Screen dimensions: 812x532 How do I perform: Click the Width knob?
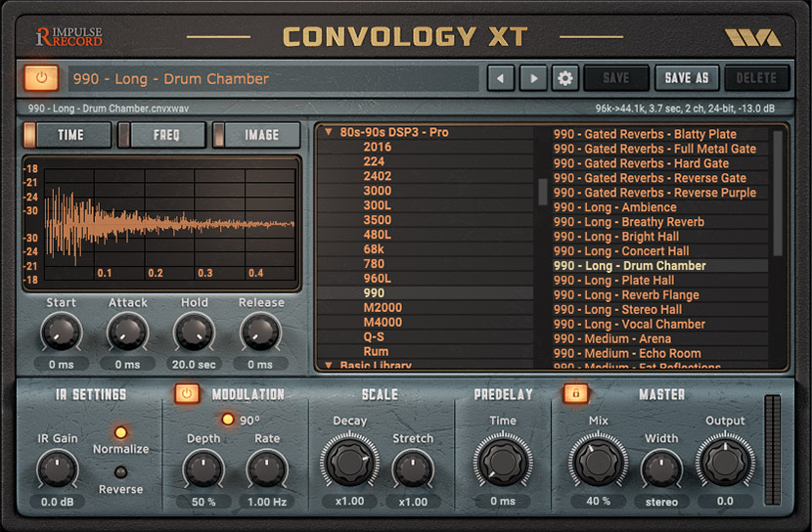661,468
